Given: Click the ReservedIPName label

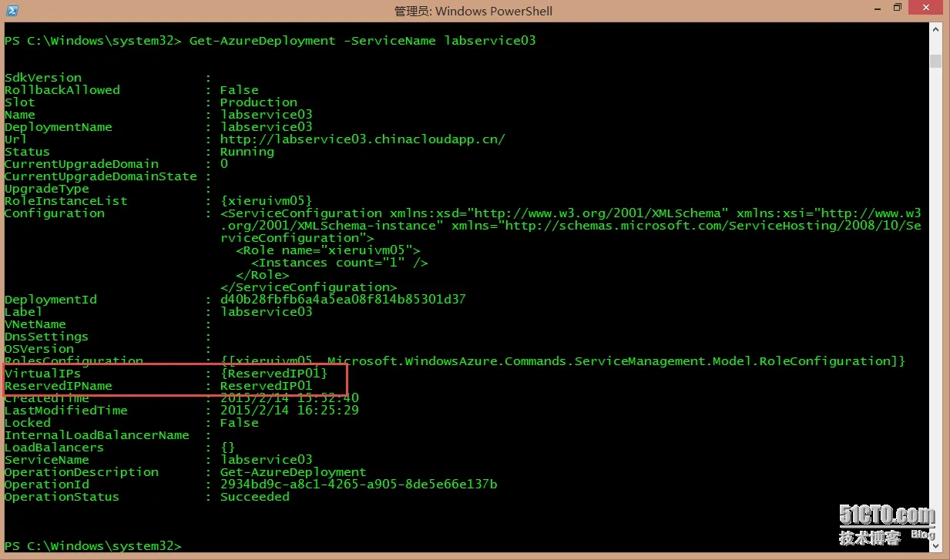Looking at the screenshot, I should (58, 386).
